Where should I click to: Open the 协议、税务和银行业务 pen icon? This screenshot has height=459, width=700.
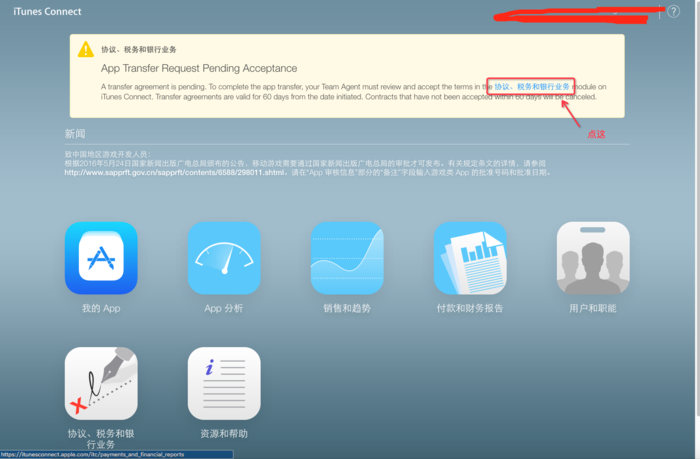(x=101, y=384)
